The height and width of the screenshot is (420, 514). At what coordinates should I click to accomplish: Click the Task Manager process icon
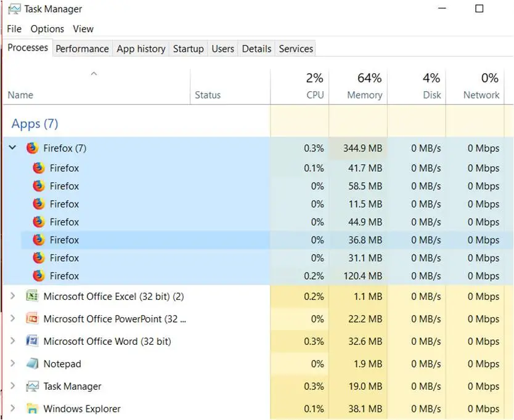[32, 386]
